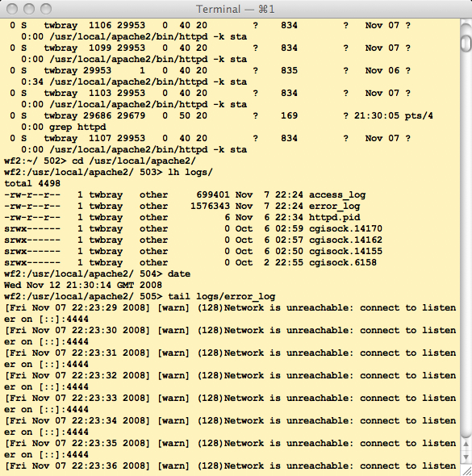This screenshot has width=472, height=476.
Task: Click the CPU time '0:34'
Action: click(x=32, y=82)
